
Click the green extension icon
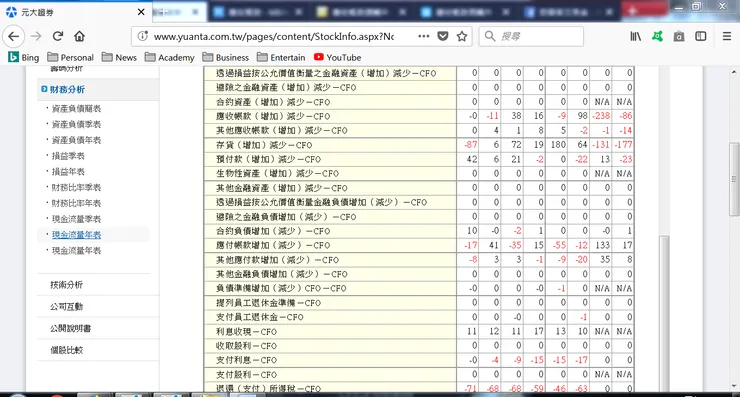pos(657,36)
